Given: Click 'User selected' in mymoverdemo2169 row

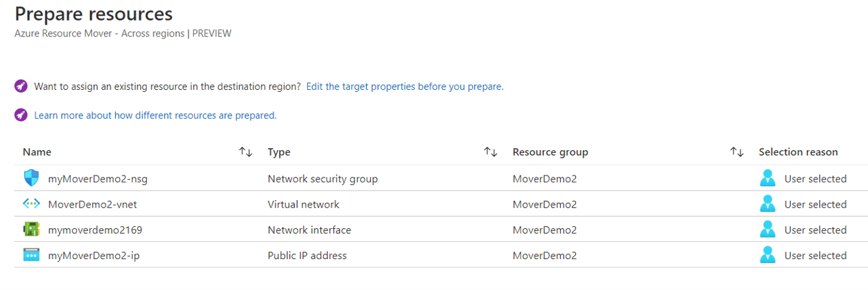Looking at the screenshot, I should (x=815, y=230).
